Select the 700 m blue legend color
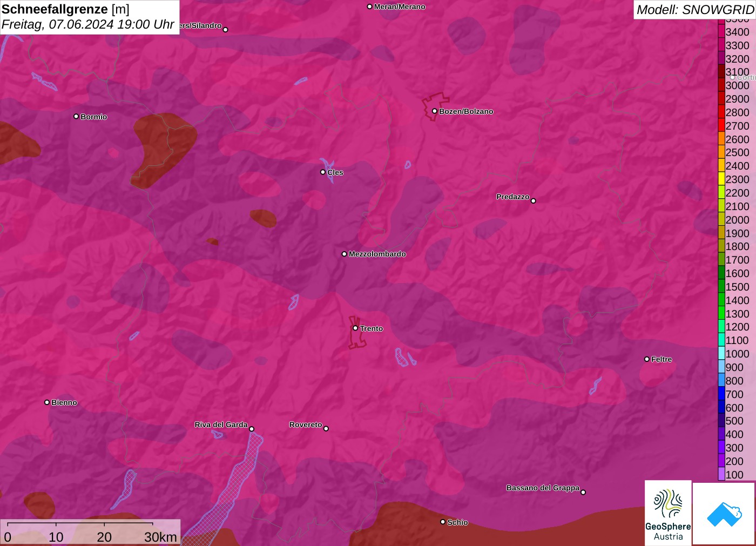The height and width of the screenshot is (546, 756). click(721, 394)
